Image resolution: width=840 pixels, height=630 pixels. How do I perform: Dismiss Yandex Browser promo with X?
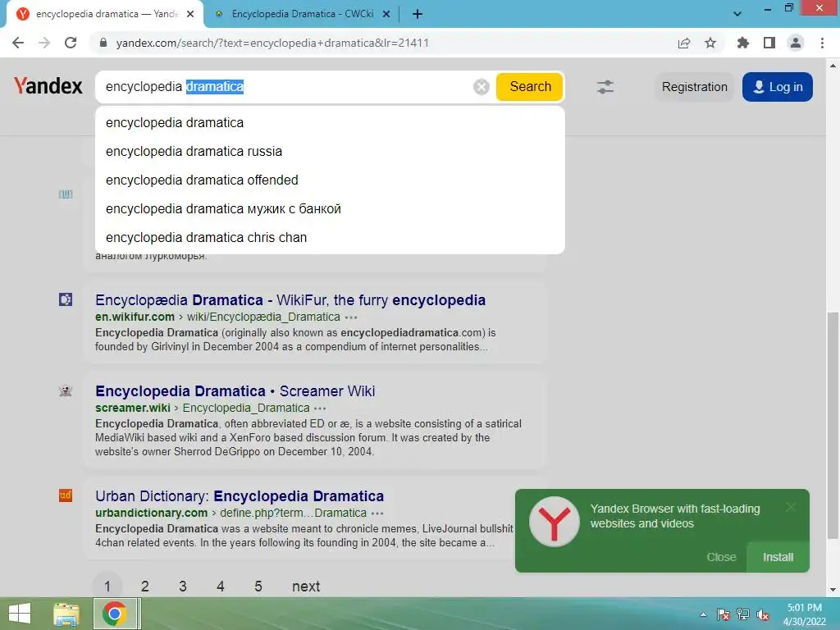pyautogui.click(x=791, y=507)
